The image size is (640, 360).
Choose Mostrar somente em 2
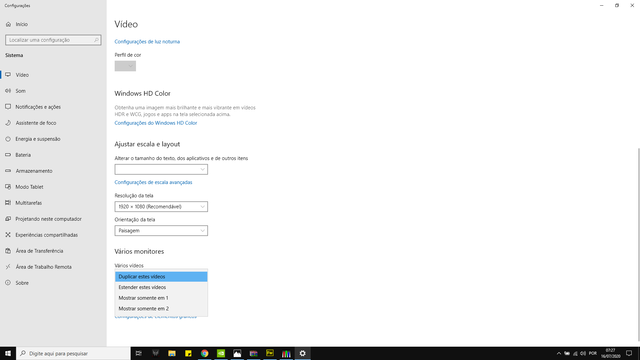pos(161,309)
